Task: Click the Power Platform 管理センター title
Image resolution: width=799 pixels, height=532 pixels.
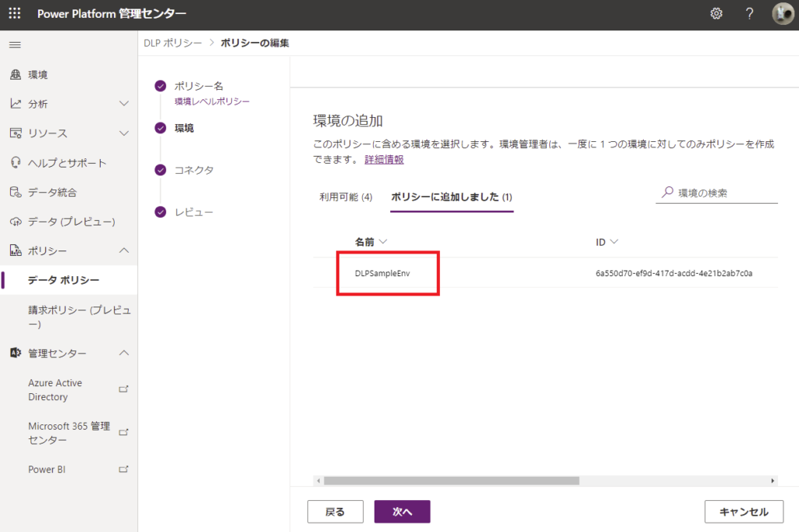Action: (112, 14)
